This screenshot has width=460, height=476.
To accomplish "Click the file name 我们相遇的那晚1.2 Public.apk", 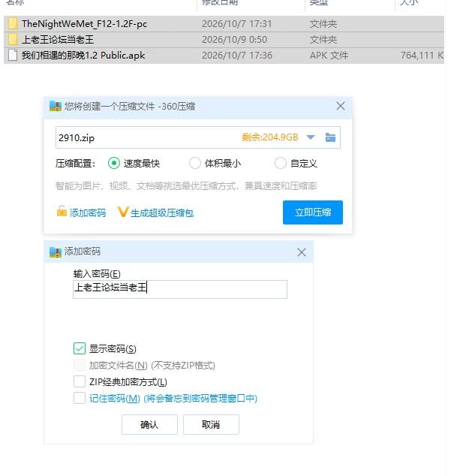I will pyautogui.click(x=83, y=56).
